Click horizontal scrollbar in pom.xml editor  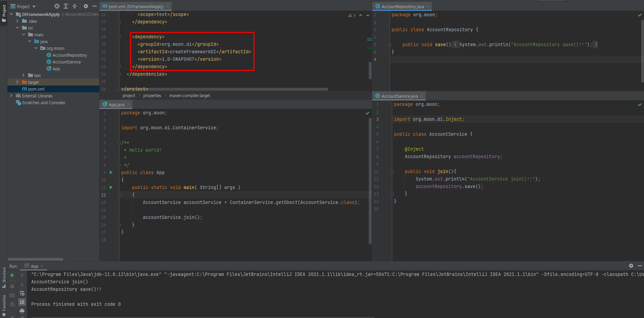(225, 89)
